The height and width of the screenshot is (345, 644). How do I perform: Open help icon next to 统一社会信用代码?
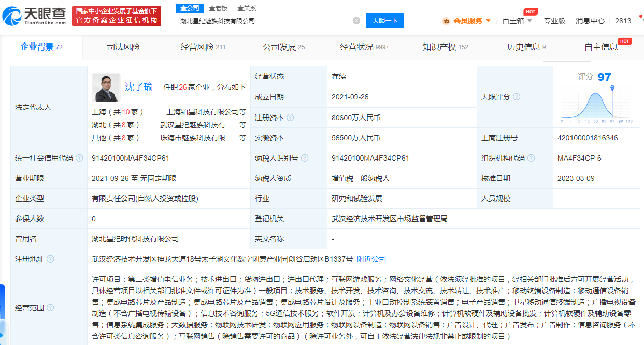click(x=79, y=158)
